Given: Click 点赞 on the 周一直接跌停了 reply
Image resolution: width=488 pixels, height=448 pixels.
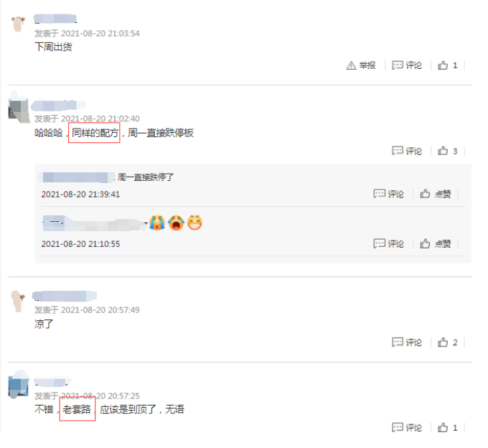Looking at the screenshot, I should 436,194.
